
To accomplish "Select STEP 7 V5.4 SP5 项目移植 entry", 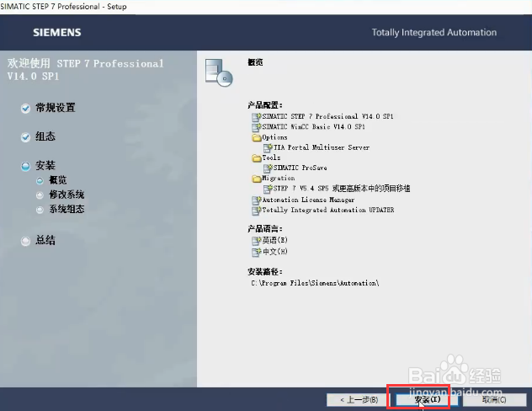I will (342, 188).
